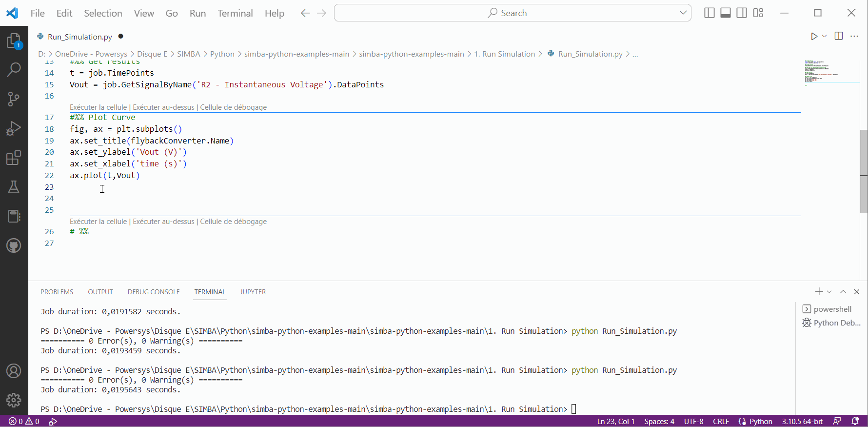This screenshot has height=427, width=868.
Task: Open the Run and Debug view
Action: point(14,128)
